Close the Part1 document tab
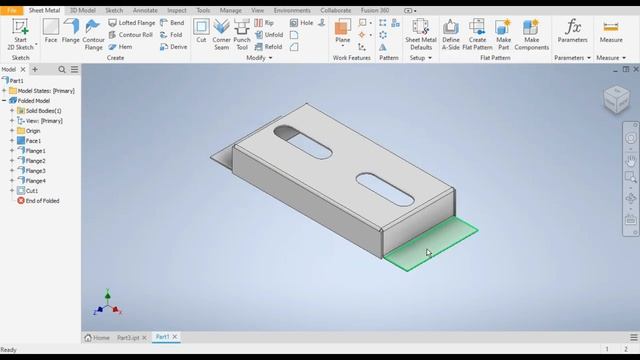 tap(175, 337)
